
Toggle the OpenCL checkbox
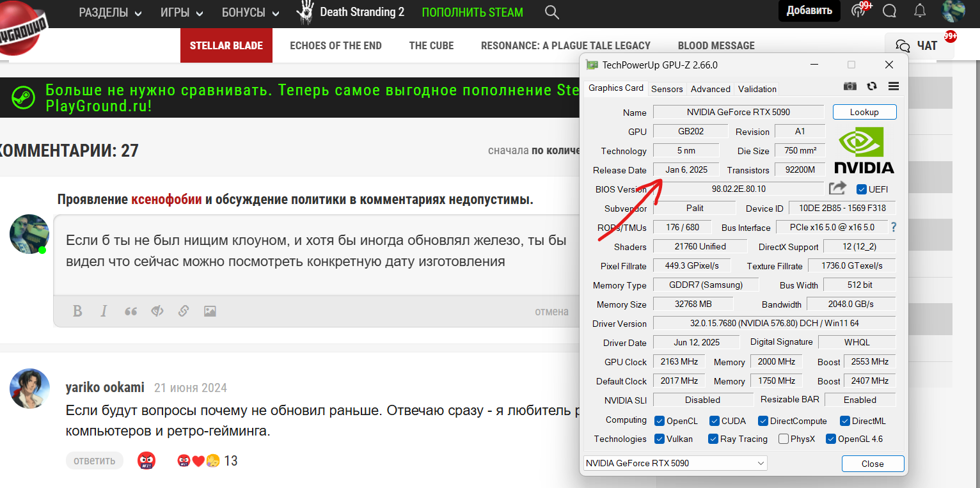point(660,421)
